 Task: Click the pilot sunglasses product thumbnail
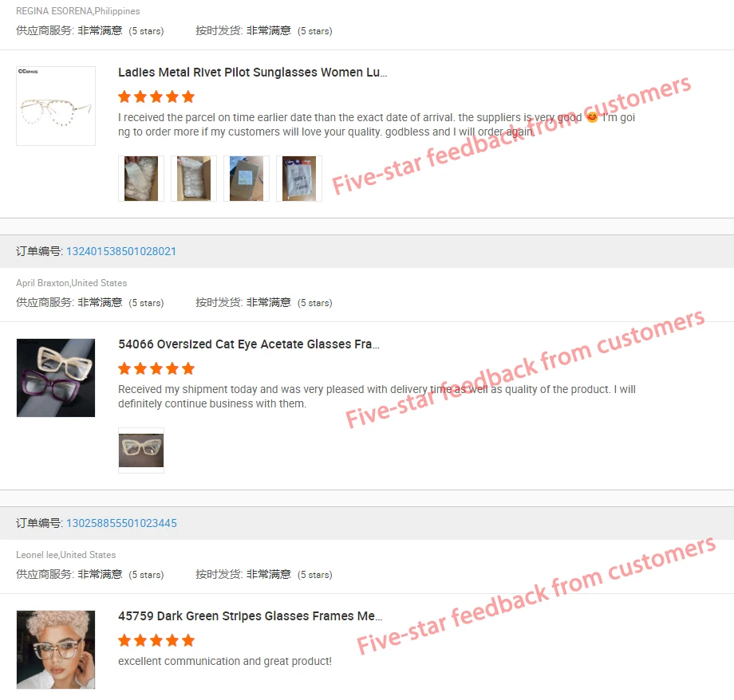(x=56, y=106)
